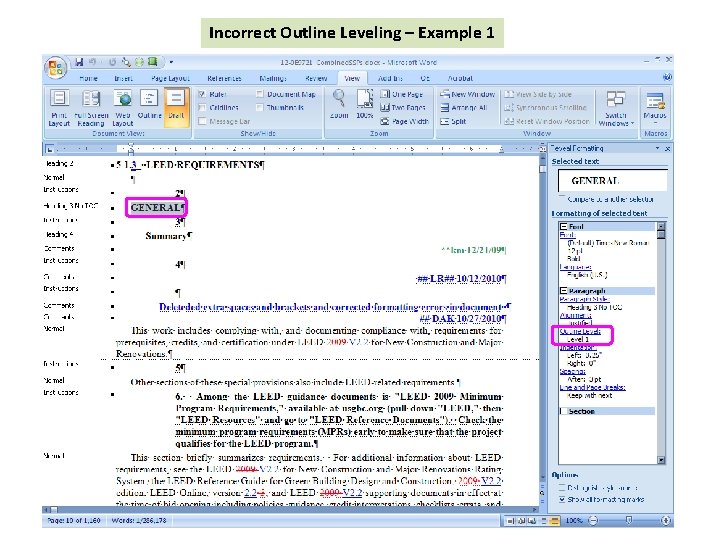Switch to Full Screen Reading view

[91, 107]
